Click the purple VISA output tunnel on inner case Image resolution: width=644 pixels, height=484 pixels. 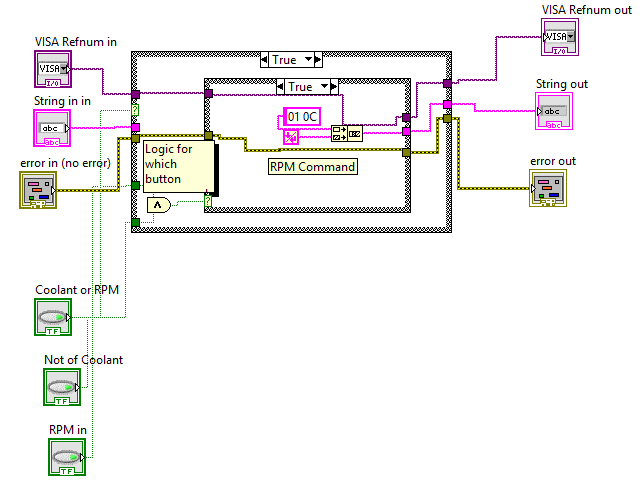click(x=406, y=118)
